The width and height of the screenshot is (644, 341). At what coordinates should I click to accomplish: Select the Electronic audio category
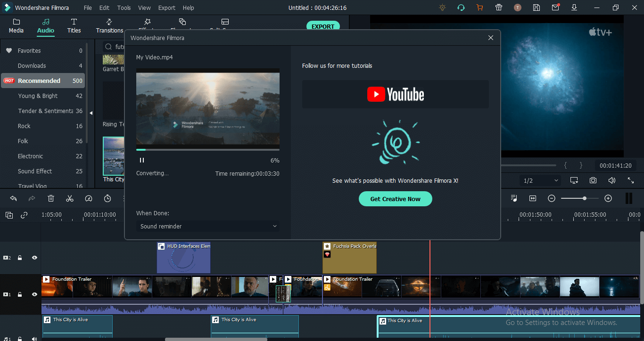click(x=43, y=156)
